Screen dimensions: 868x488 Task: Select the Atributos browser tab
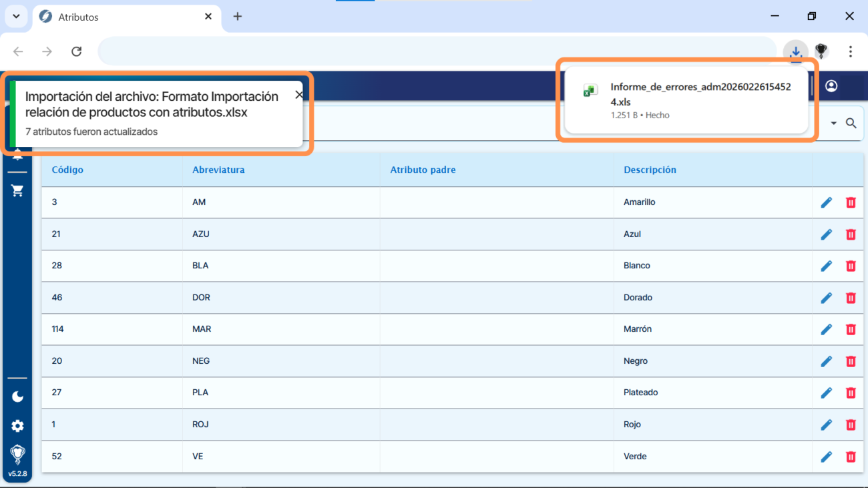click(120, 17)
